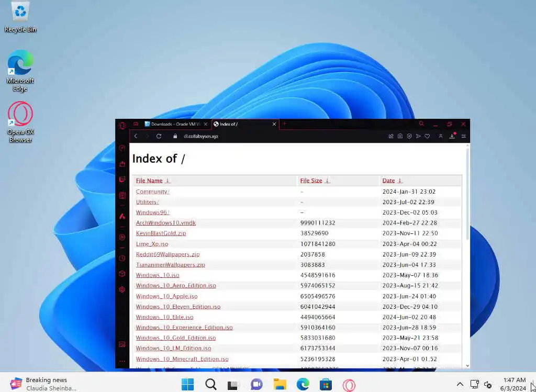Viewport: 536px width, 392px height.
Task: Open the Opera GX main menu logo
Action: 122,126
